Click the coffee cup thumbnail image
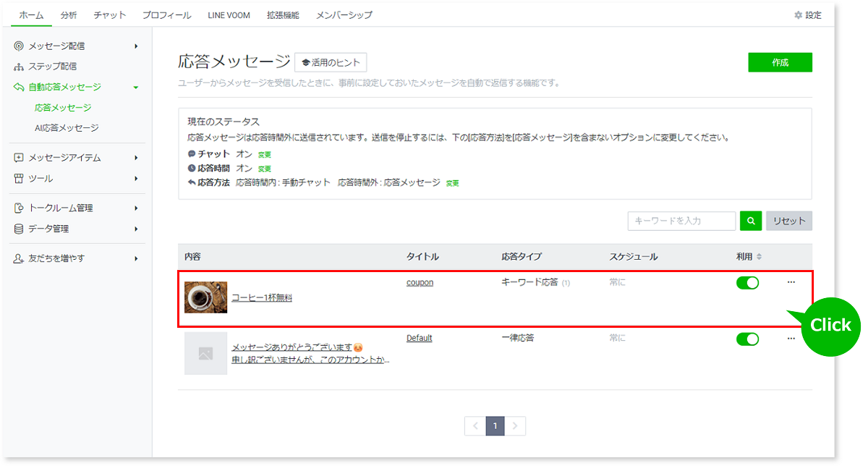Image resolution: width=868 pixels, height=466 pixels. pos(205,297)
